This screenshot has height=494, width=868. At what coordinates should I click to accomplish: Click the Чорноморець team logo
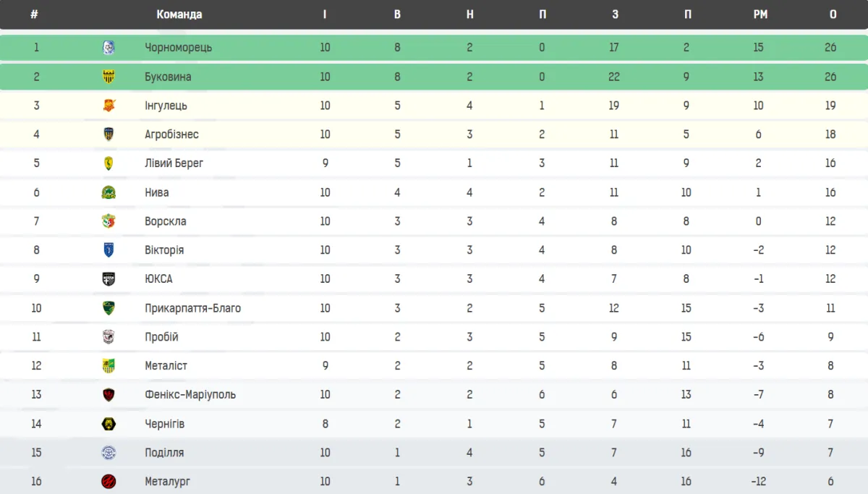pos(109,48)
